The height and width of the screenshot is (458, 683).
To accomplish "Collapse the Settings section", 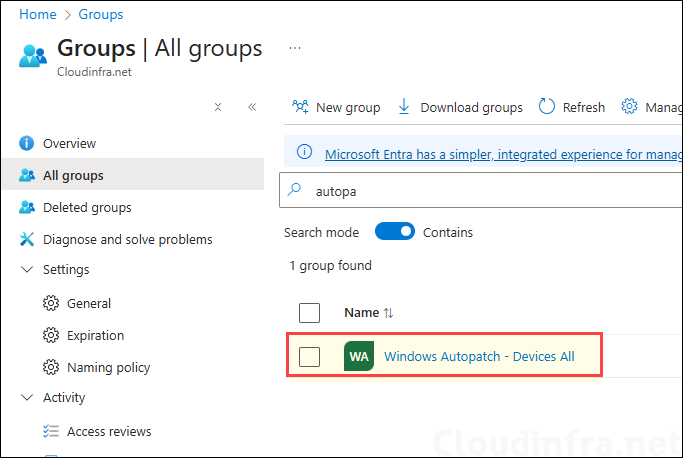I will pyautogui.click(x=26, y=270).
